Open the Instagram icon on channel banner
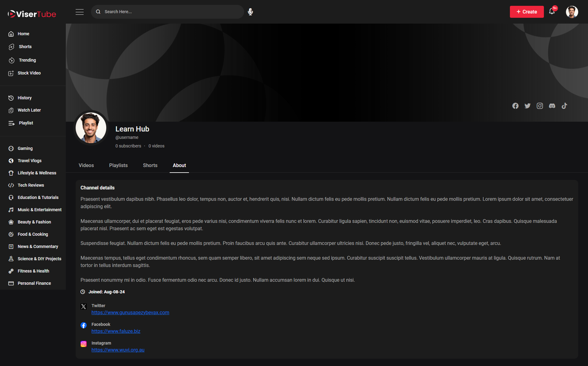Viewport: 588px width, 366px height. tap(540, 106)
